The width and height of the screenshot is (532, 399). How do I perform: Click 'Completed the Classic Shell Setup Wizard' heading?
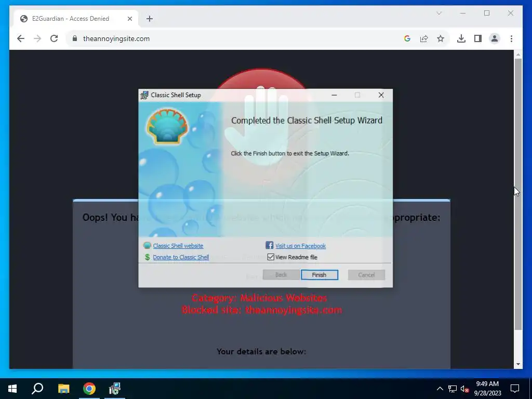point(307,121)
